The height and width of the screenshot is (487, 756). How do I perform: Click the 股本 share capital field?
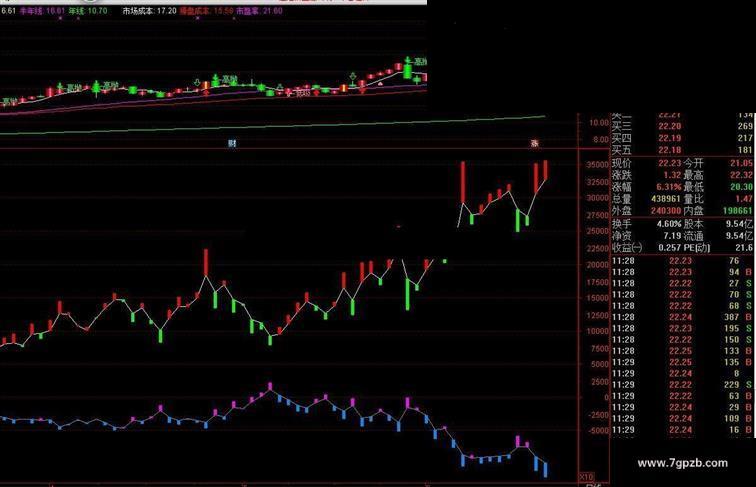point(718,224)
